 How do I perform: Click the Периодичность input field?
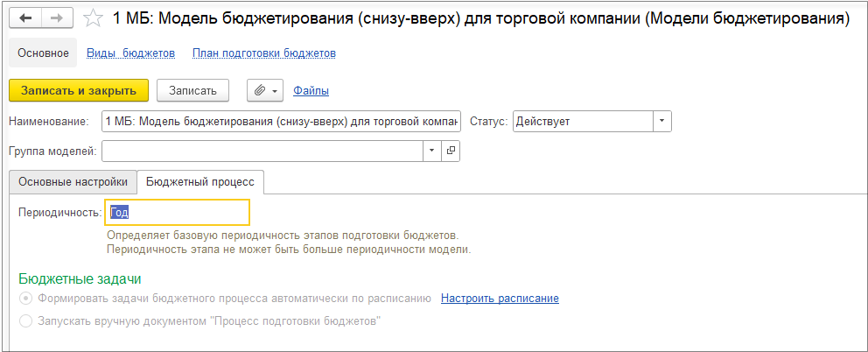[177, 213]
